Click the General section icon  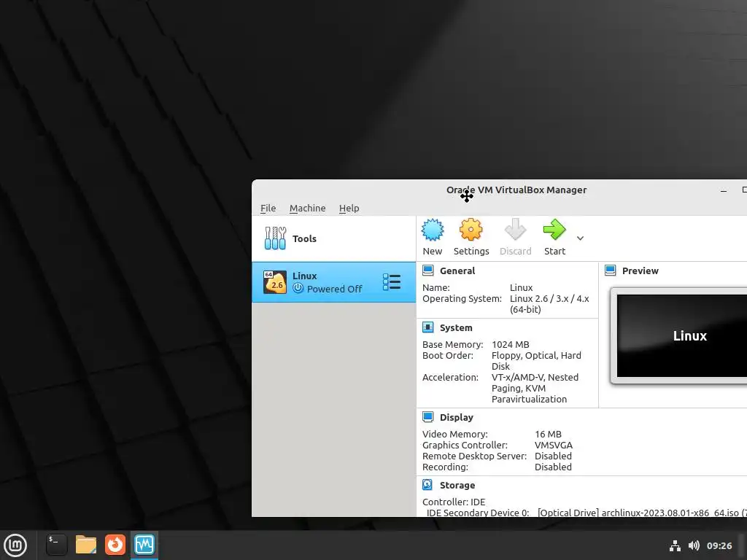(427, 271)
